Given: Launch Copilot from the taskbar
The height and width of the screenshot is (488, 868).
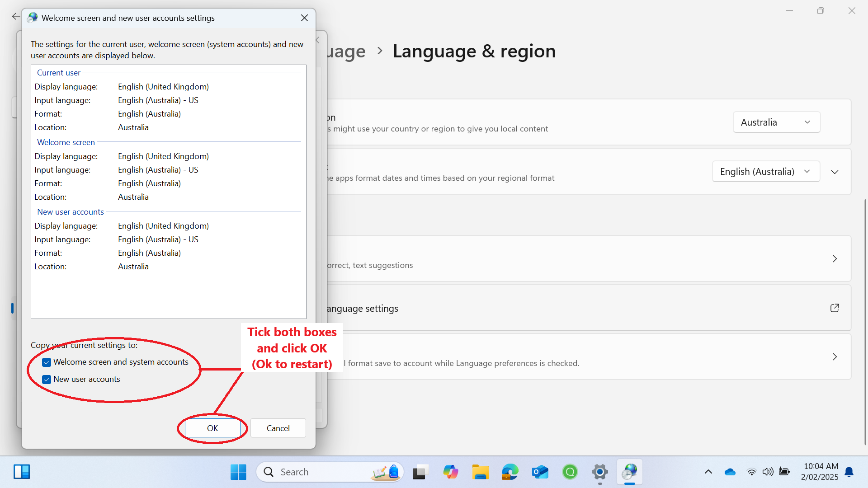Looking at the screenshot, I should click(450, 472).
